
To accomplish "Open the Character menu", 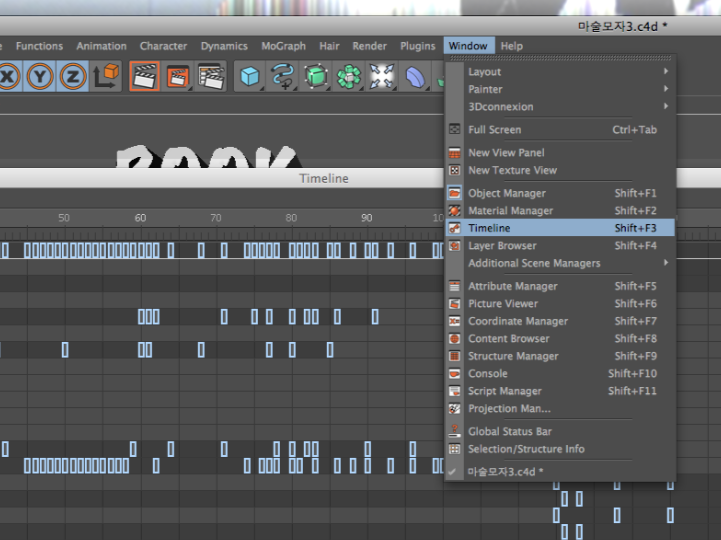I will click(x=163, y=46).
